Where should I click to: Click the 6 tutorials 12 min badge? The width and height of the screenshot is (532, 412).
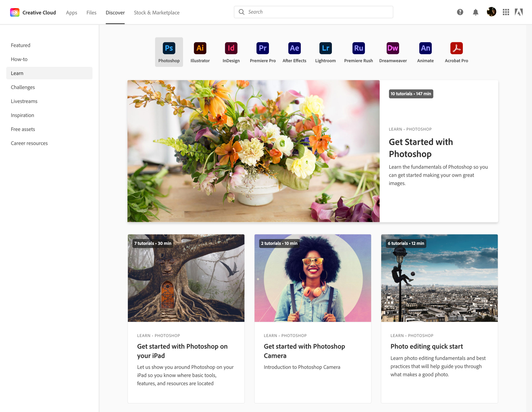[x=406, y=243]
